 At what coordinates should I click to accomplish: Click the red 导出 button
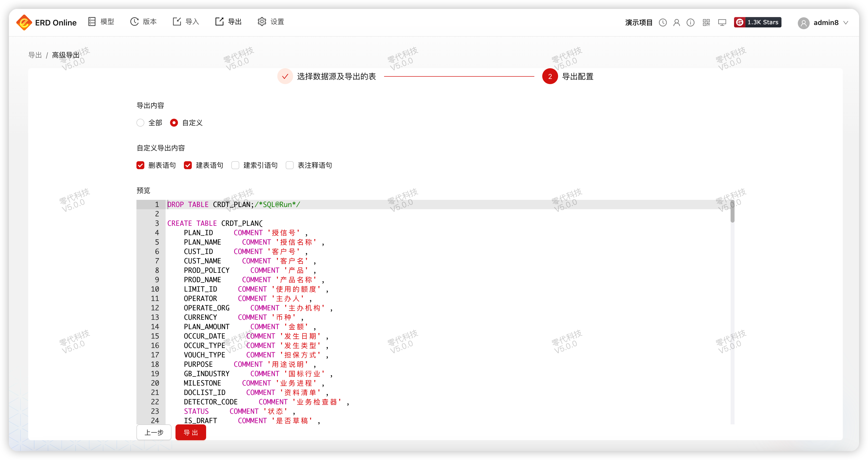click(x=191, y=433)
